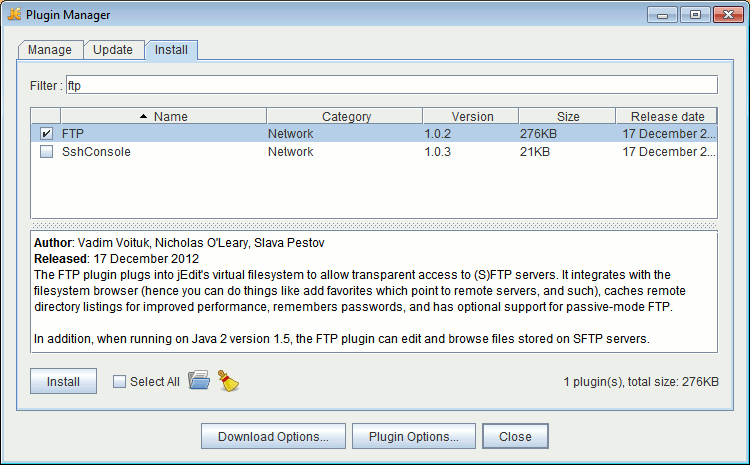Click the dotted splitter between list and description
Image resolution: width=750 pixels, height=465 pixels.
pyautogui.click(x=374, y=225)
